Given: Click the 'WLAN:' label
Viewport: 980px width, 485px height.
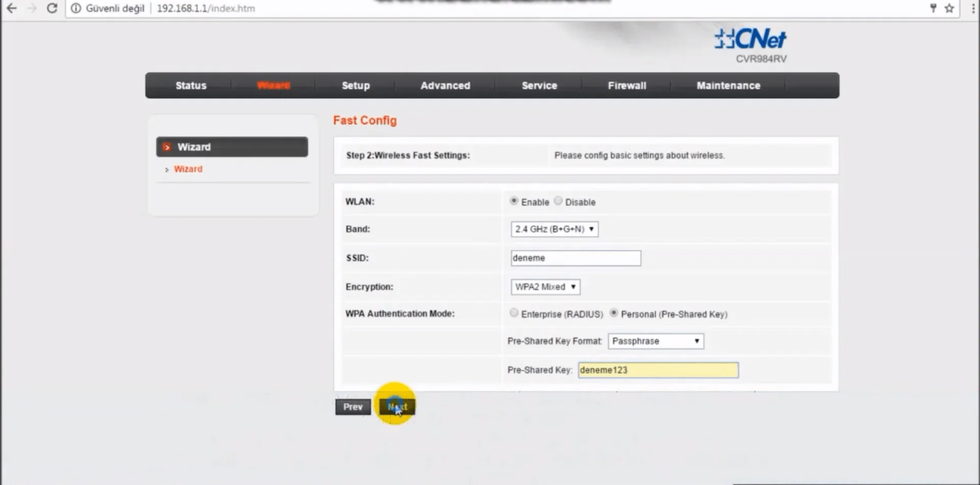Looking at the screenshot, I should [x=360, y=202].
